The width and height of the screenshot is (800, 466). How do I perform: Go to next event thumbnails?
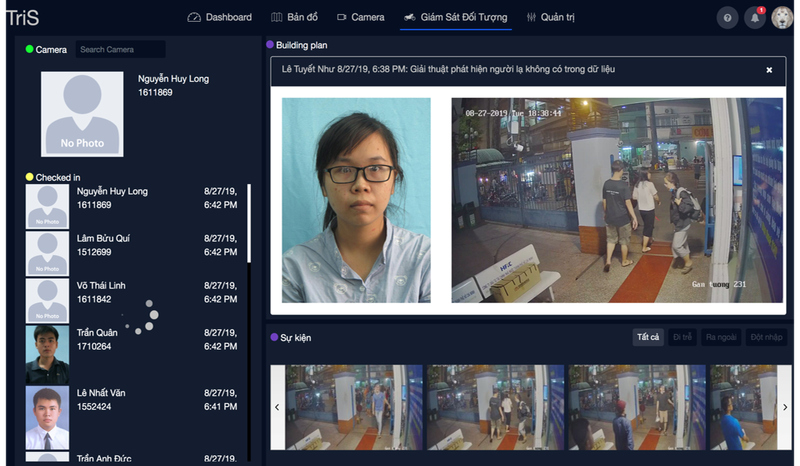[x=785, y=407]
